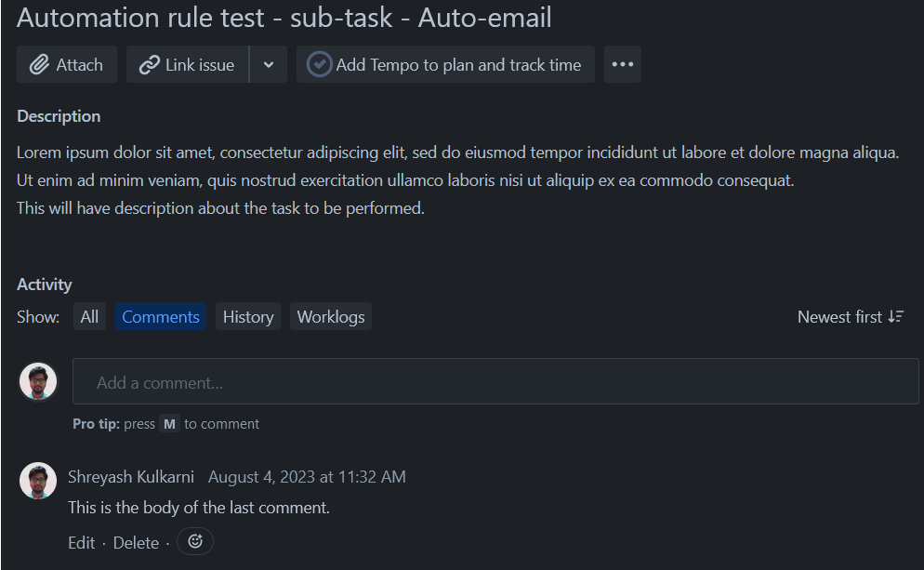Click your avatar next to the comment box
The height and width of the screenshot is (570, 924).
37,380
